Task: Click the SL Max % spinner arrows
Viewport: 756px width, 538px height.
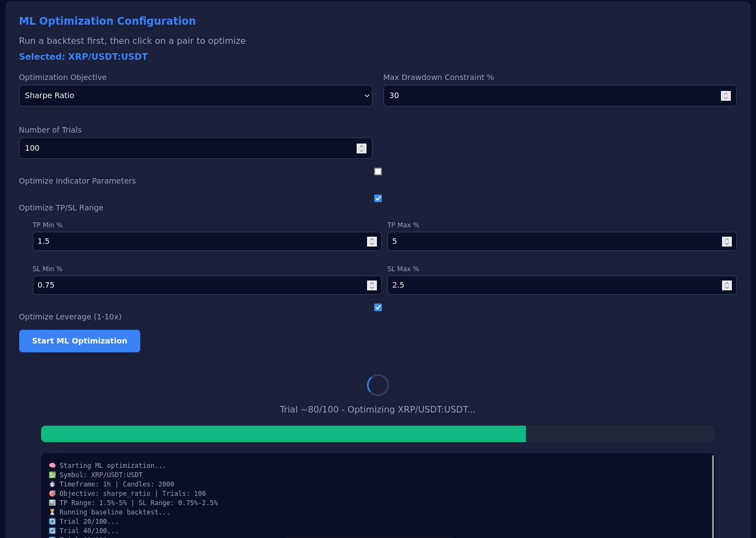Action: point(726,285)
